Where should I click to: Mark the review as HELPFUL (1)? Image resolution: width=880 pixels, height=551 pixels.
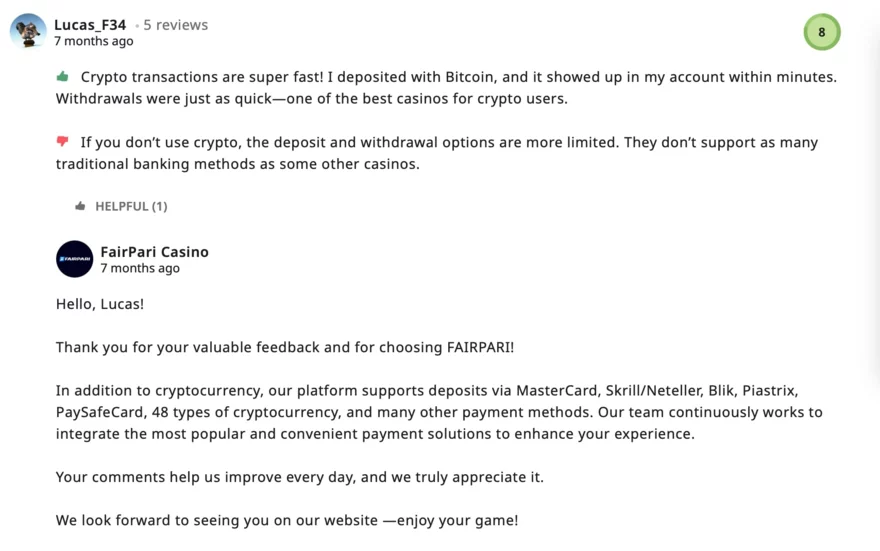[x=131, y=206]
